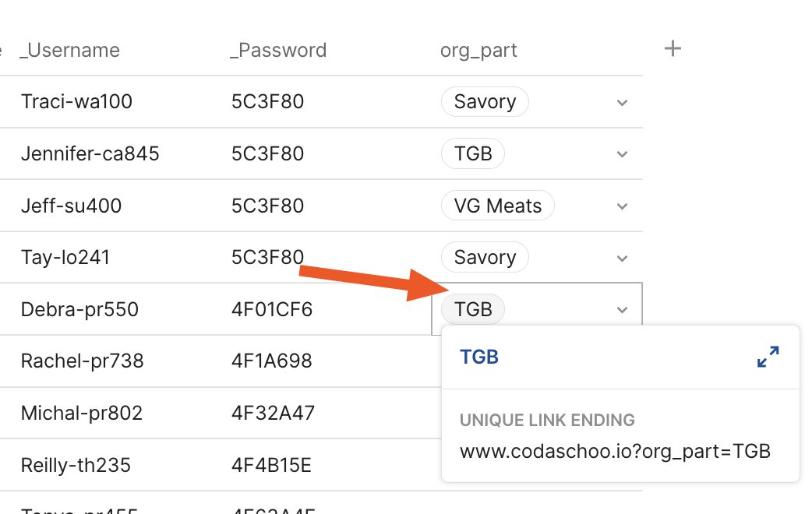Click the TGB chip in Jennifer-ca845 row
812x514 pixels.
[473, 153]
